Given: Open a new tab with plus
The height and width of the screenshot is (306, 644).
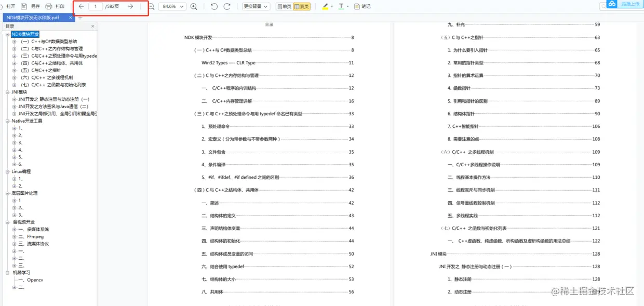Looking at the screenshot, I should [80, 17].
